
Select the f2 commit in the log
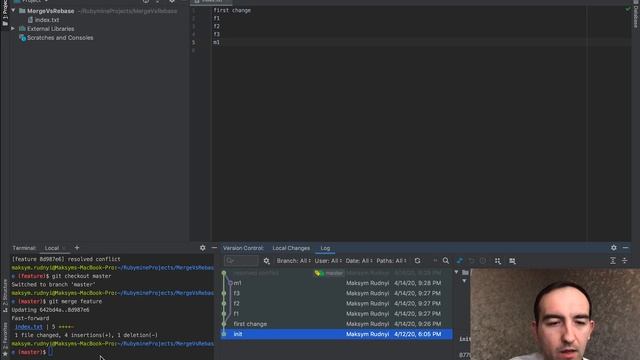[x=336, y=303]
